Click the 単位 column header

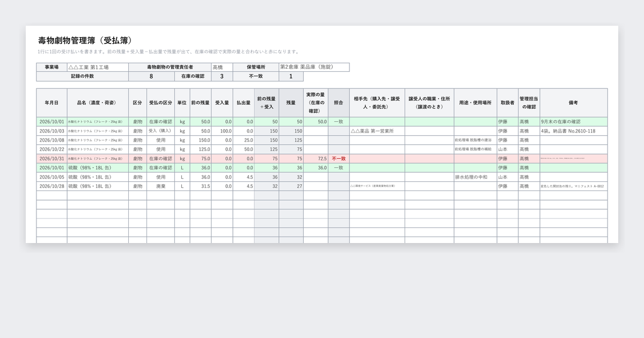click(182, 102)
